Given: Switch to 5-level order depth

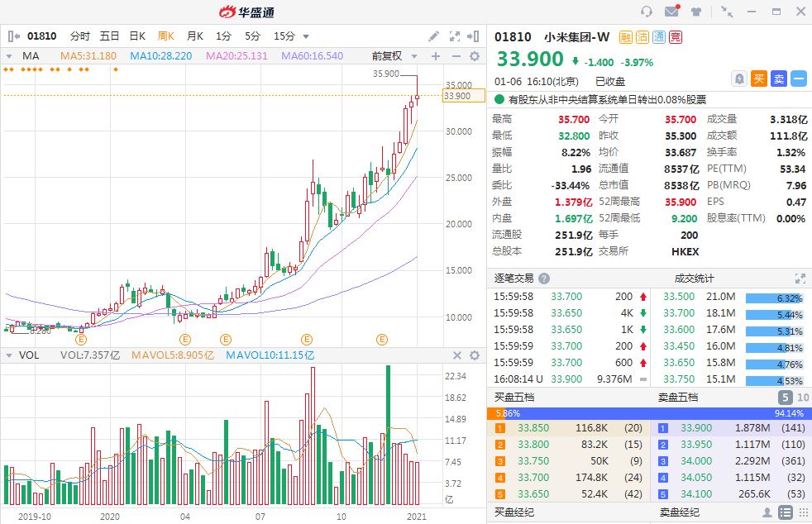Looking at the screenshot, I should pos(785,398).
